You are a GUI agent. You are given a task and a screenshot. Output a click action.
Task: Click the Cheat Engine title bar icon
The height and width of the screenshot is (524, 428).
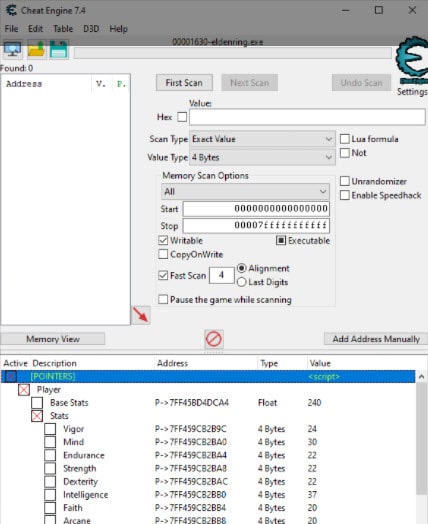11,10
